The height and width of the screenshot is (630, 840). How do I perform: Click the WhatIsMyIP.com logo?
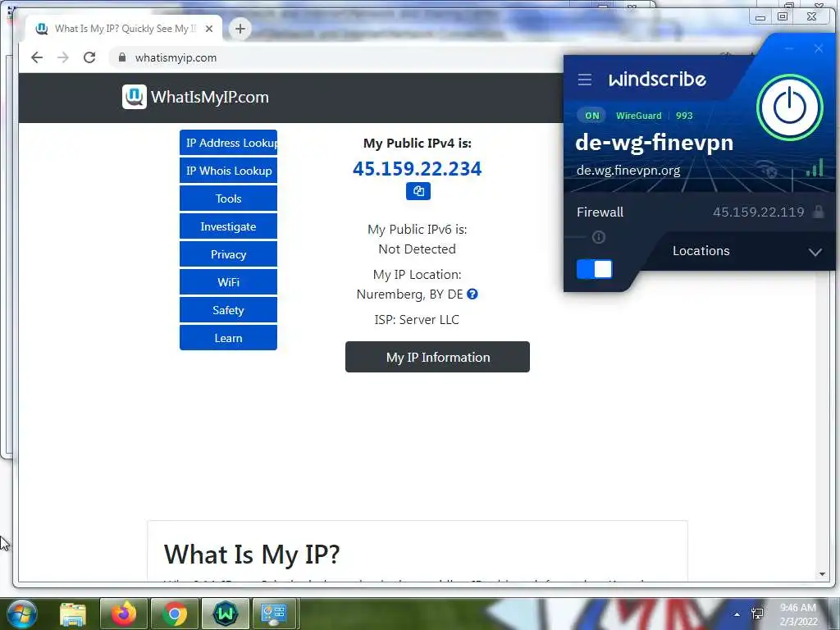point(195,97)
